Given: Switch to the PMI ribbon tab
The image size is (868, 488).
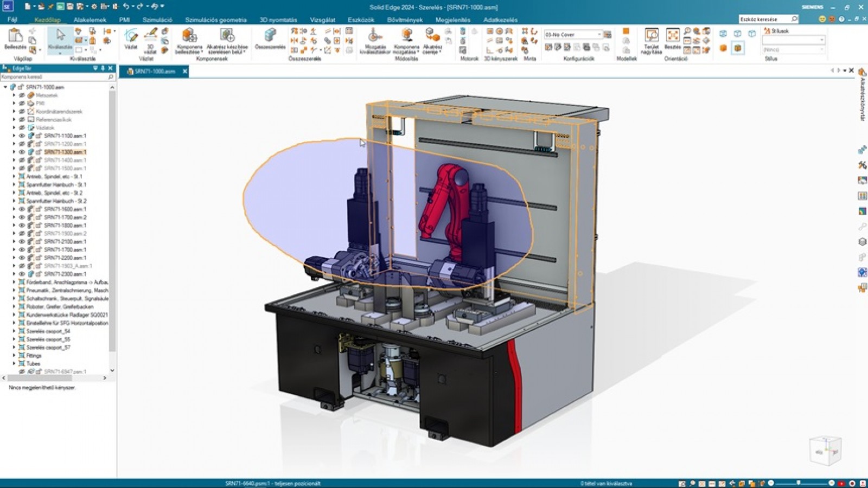Looking at the screenshot, I should (x=124, y=20).
